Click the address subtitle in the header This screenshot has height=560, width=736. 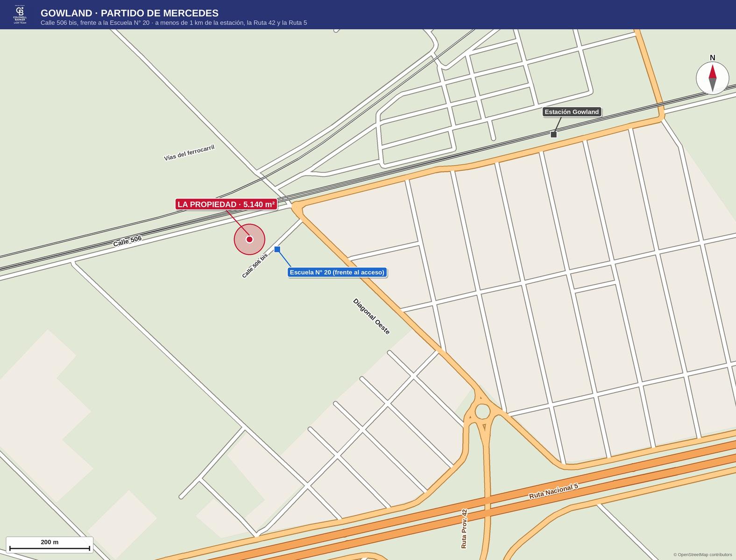tap(174, 23)
